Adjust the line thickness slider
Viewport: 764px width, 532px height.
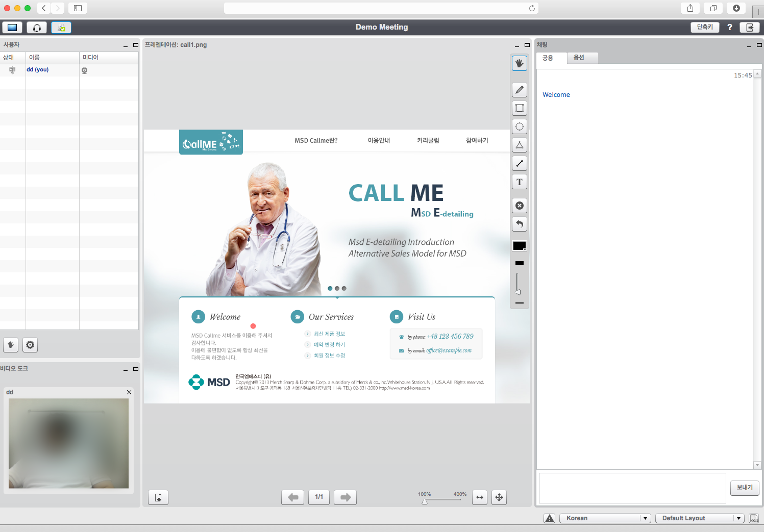tap(517, 292)
